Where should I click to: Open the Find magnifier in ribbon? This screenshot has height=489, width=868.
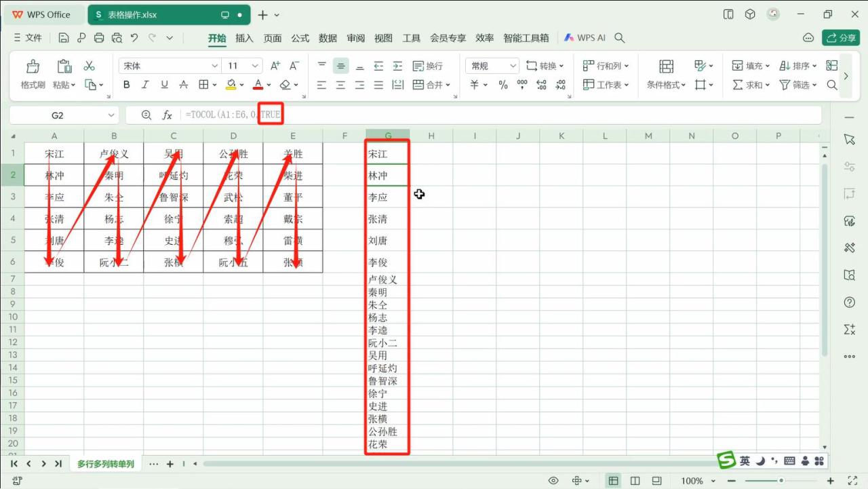[832, 85]
